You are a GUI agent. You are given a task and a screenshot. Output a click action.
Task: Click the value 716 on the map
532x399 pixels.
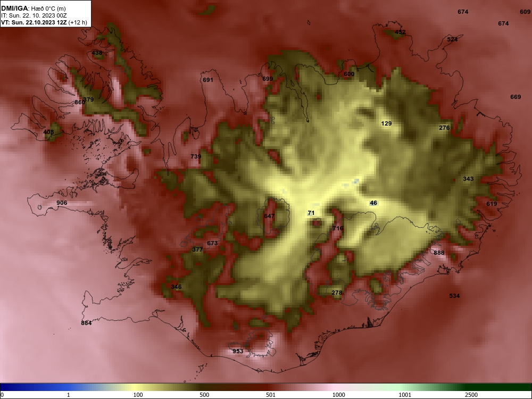[x=338, y=228]
